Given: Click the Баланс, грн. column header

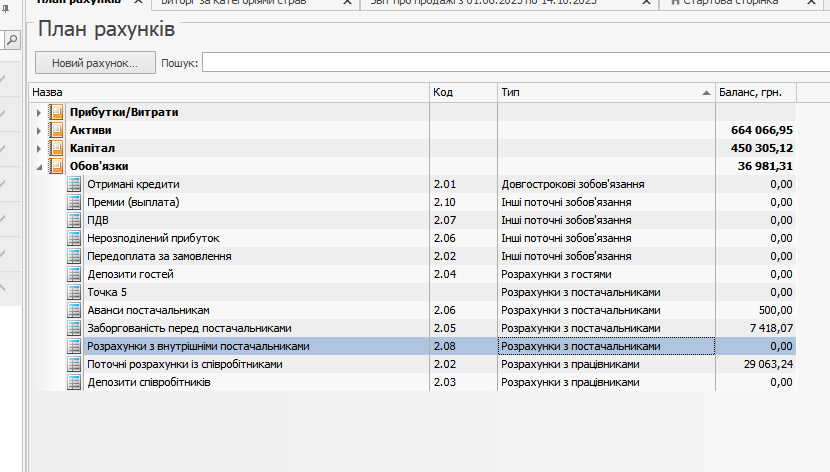Looking at the screenshot, I should (x=755, y=92).
